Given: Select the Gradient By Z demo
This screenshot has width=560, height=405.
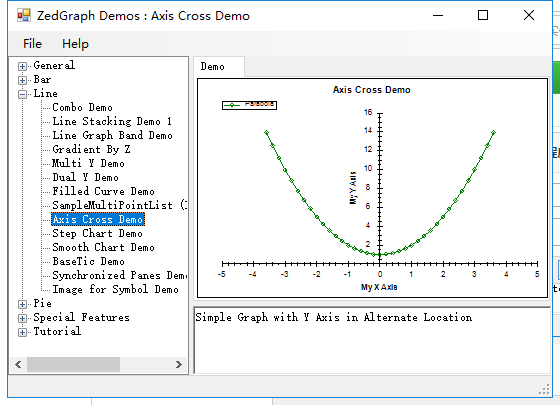Looking at the screenshot, I should pyautogui.click(x=91, y=149).
